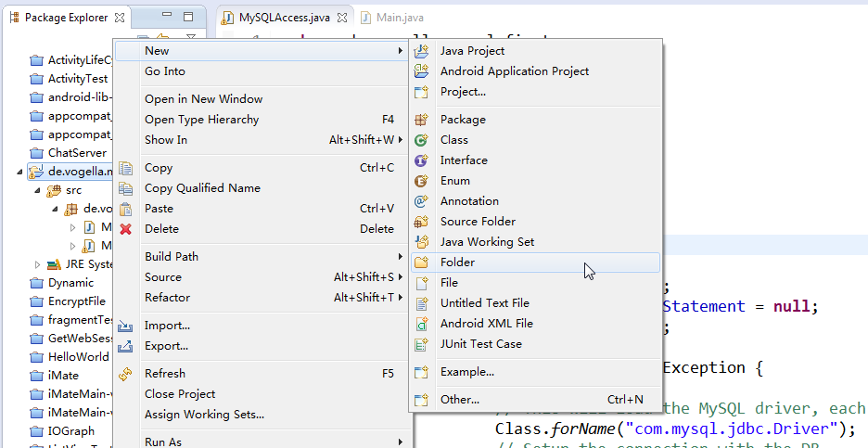Click the red Delete icon

point(126,229)
